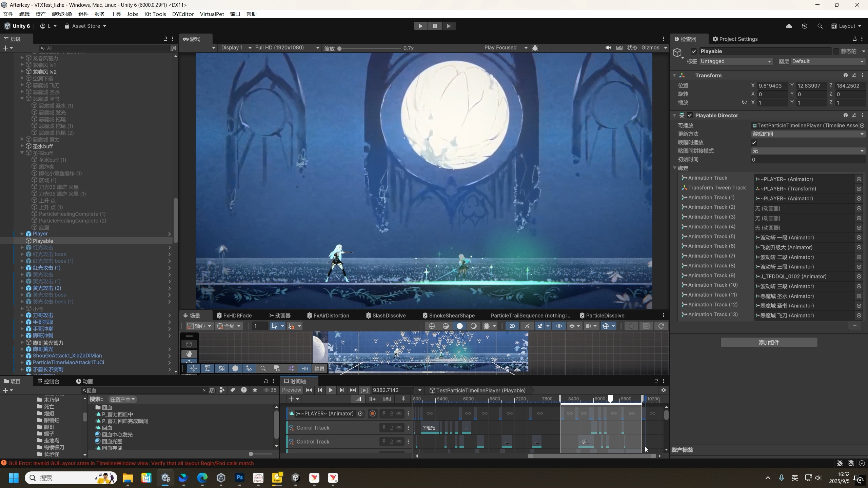Open Playable Director help icon
Screen dimensions: 868x488
pos(845,116)
